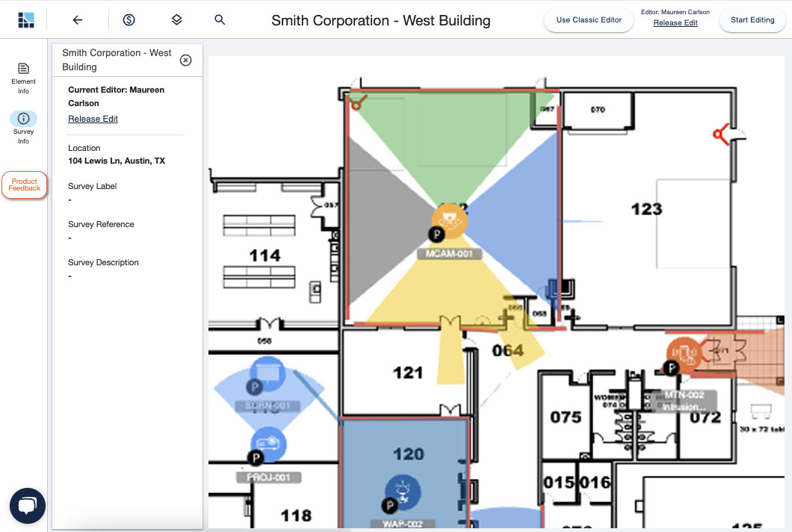Select the WAP-002 access point icon

coord(403,493)
